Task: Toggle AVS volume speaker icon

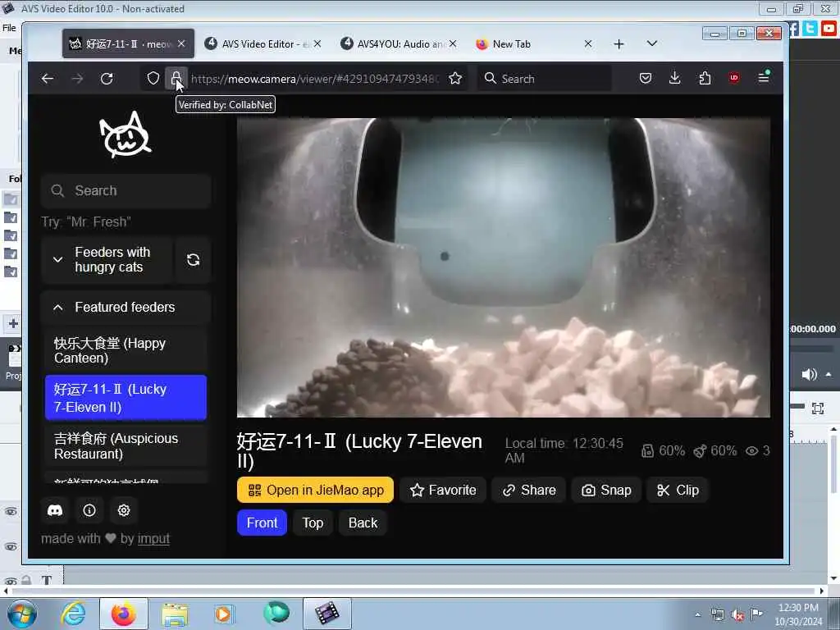Action: pyautogui.click(x=808, y=374)
